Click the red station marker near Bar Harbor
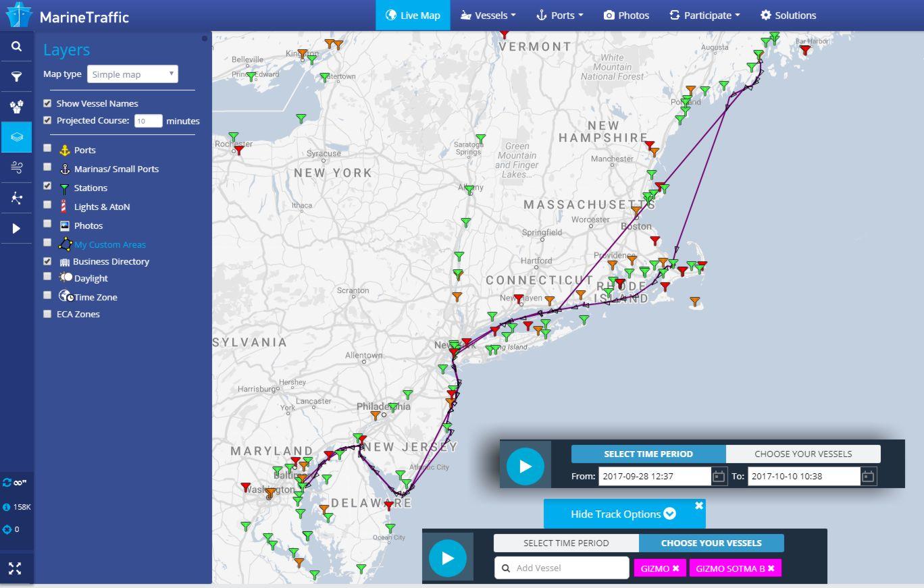 click(x=804, y=49)
